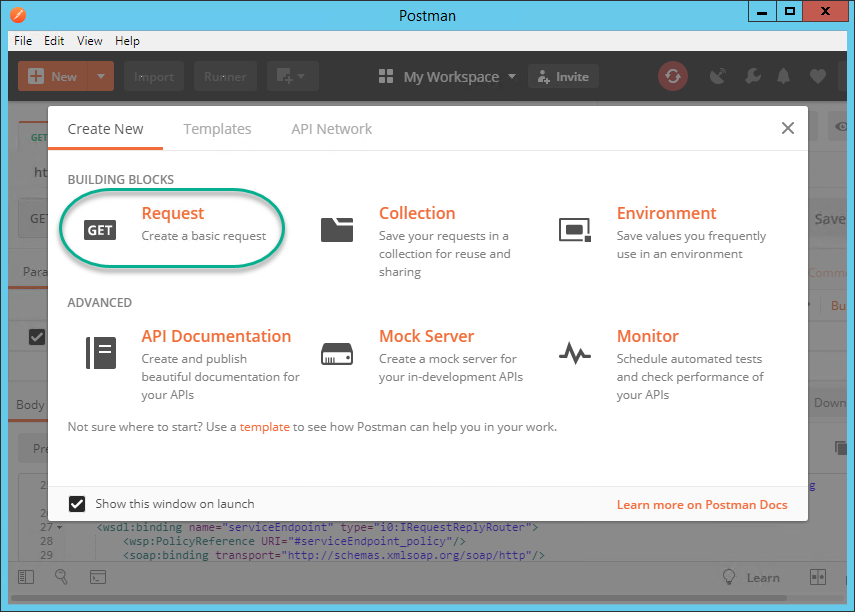Screen dimensions: 855x612
Task: Click the environment quick look eye icon
Action: coord(841,127)
